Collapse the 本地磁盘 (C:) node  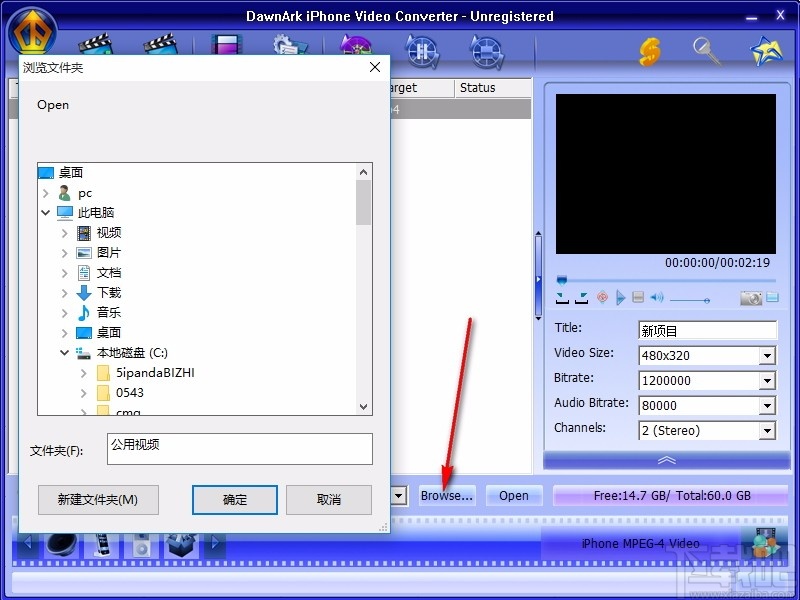click(66, 352)
